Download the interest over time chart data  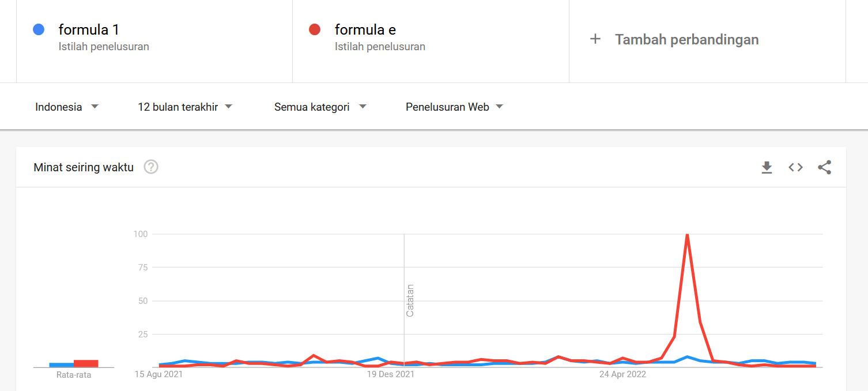click(x=767, y=167)
